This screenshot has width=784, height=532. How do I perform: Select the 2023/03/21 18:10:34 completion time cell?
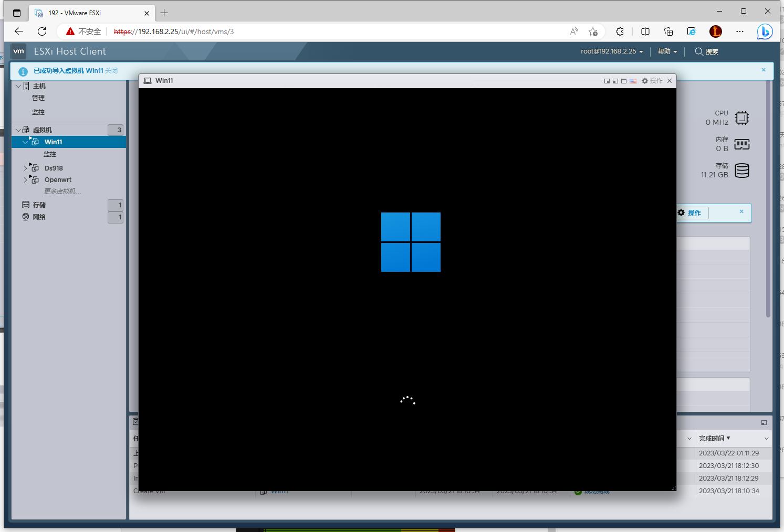[729, 491]
